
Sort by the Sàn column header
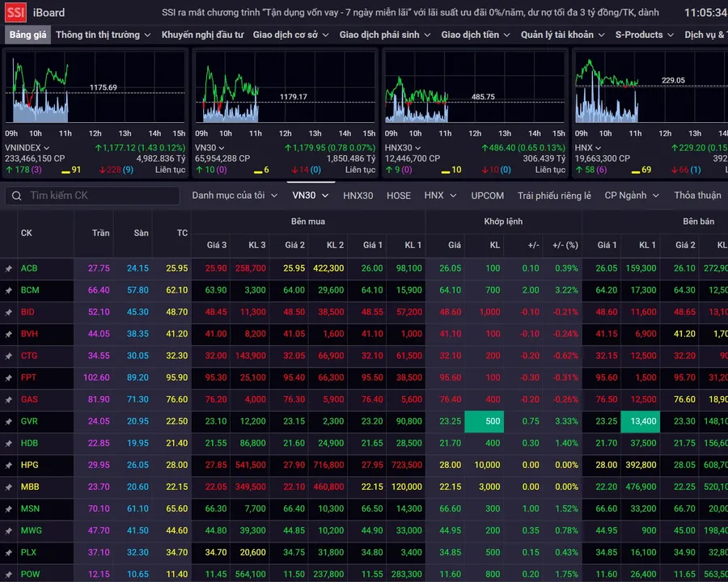click(141, 234)
